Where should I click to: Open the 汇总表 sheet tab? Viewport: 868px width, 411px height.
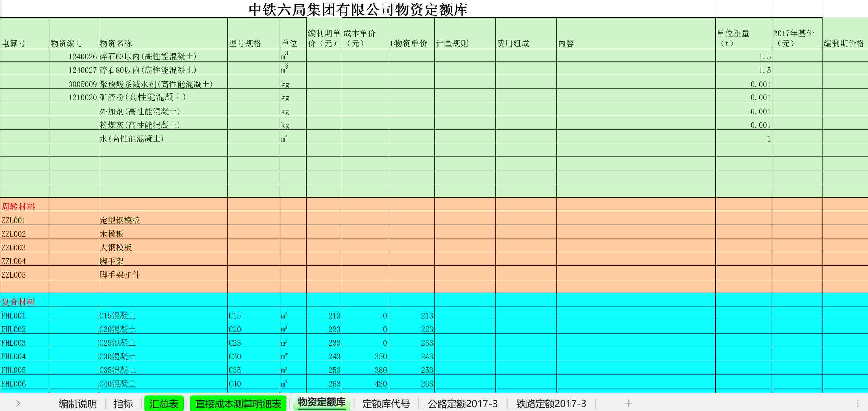pyautogui.click(x=164, y=403)
